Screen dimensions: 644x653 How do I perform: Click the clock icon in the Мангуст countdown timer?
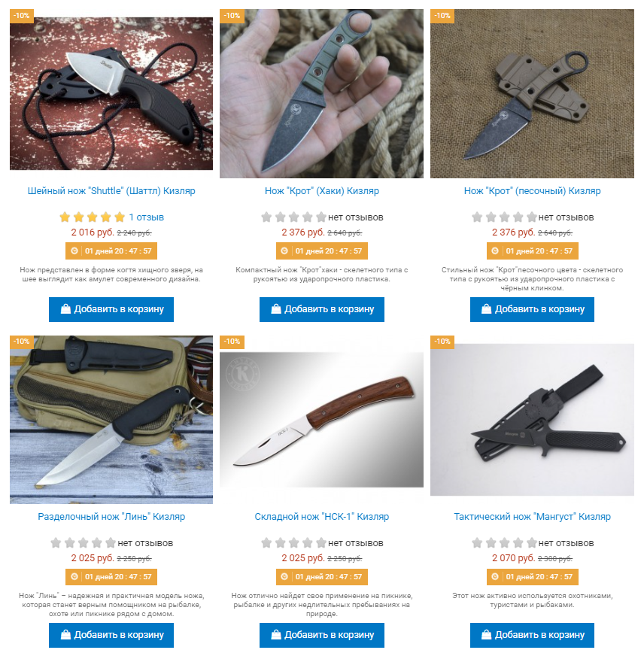coord(495,576)
